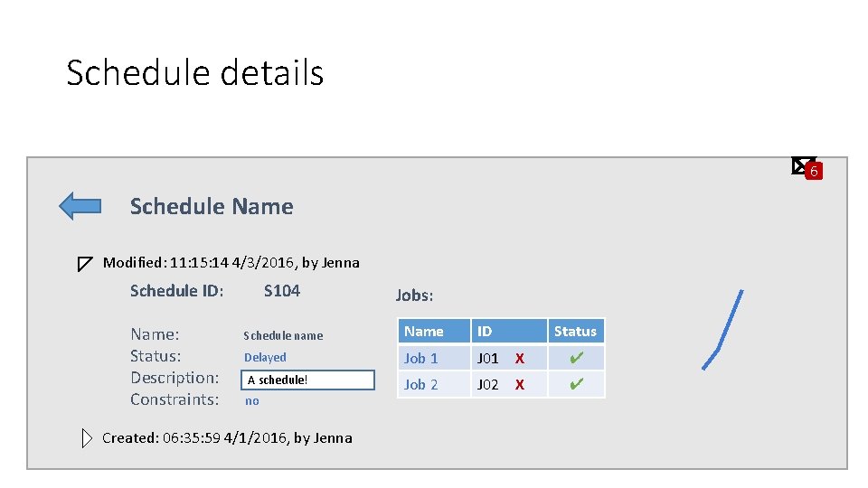Viewport: 868px width, 488px height.
Task: Select the Job 2 row name
Action: [x=421, y=385]
